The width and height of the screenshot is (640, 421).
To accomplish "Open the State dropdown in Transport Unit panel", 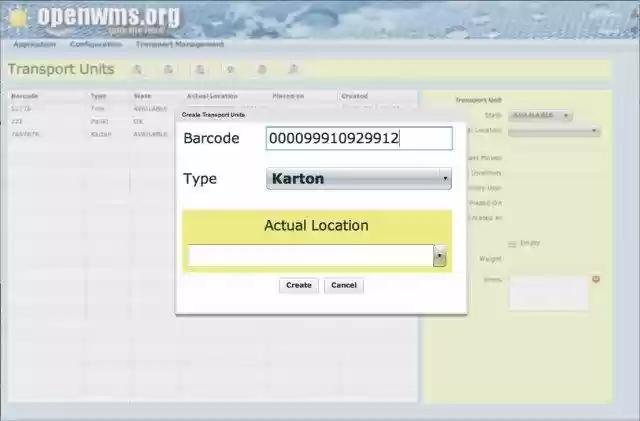I will pyautogui.click(x=540, y=116).
